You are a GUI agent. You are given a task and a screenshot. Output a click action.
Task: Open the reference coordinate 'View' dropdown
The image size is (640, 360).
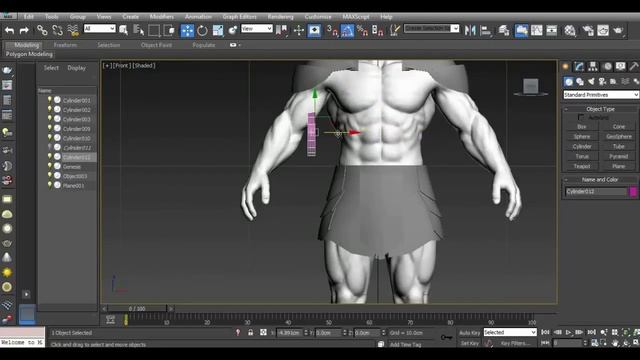click(257, 29)
